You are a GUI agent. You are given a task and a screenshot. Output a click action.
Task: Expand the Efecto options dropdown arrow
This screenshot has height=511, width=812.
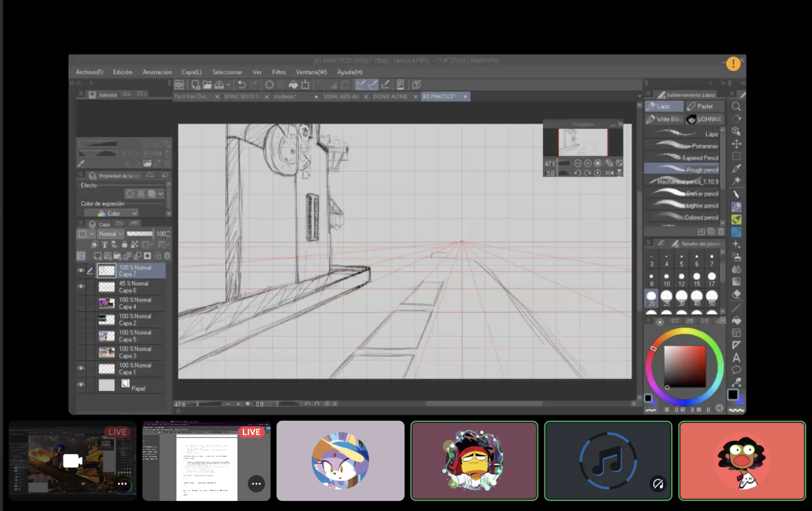click(x=160, y=194)
